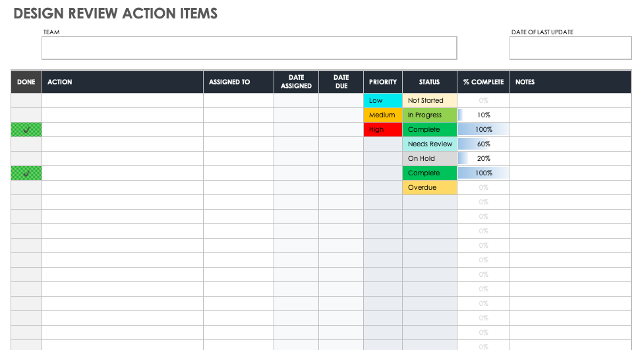The height and width of the screenshot is (350, 644).
Task: Click the 60% complete progress bar
Action: click(x=483, y=144)
